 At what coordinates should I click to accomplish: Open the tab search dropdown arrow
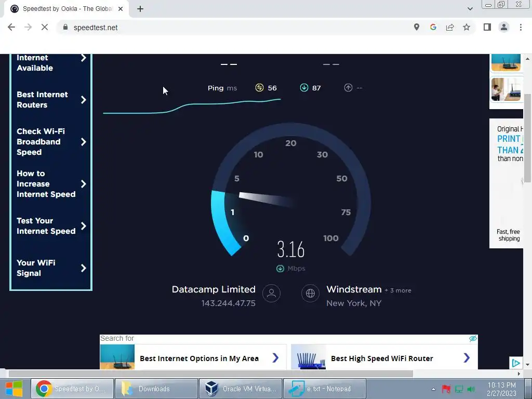(470, 9)
